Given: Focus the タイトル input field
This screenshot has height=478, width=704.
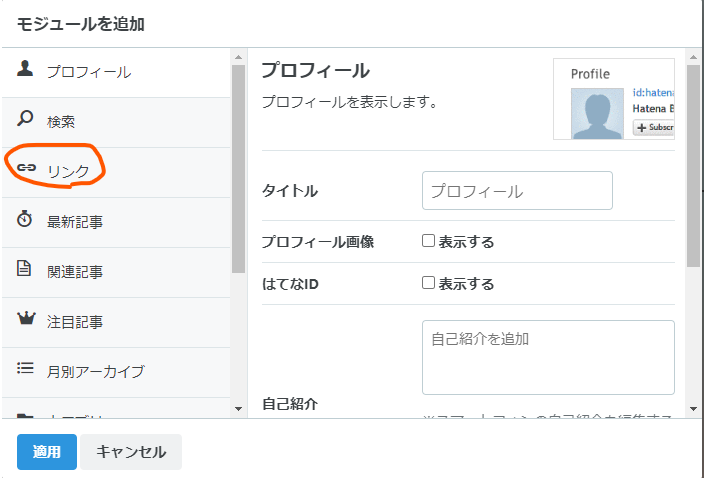Looking at the screenshot, I should tap(517, 190).
